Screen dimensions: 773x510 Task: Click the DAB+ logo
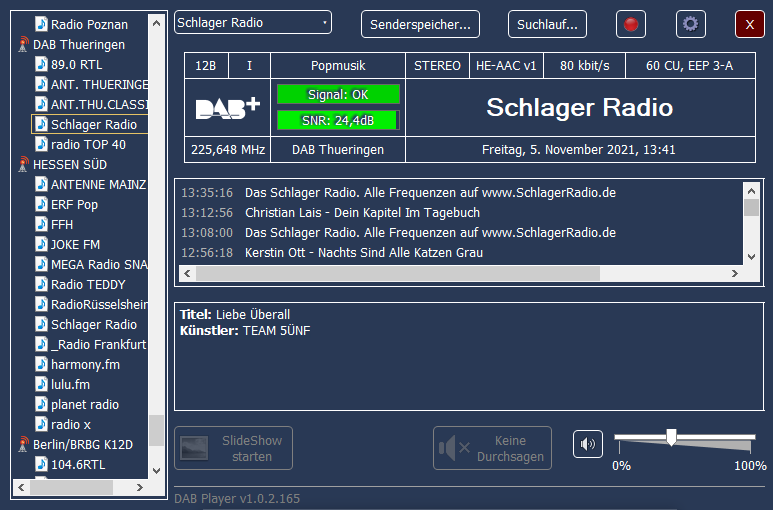coord(227,109)
